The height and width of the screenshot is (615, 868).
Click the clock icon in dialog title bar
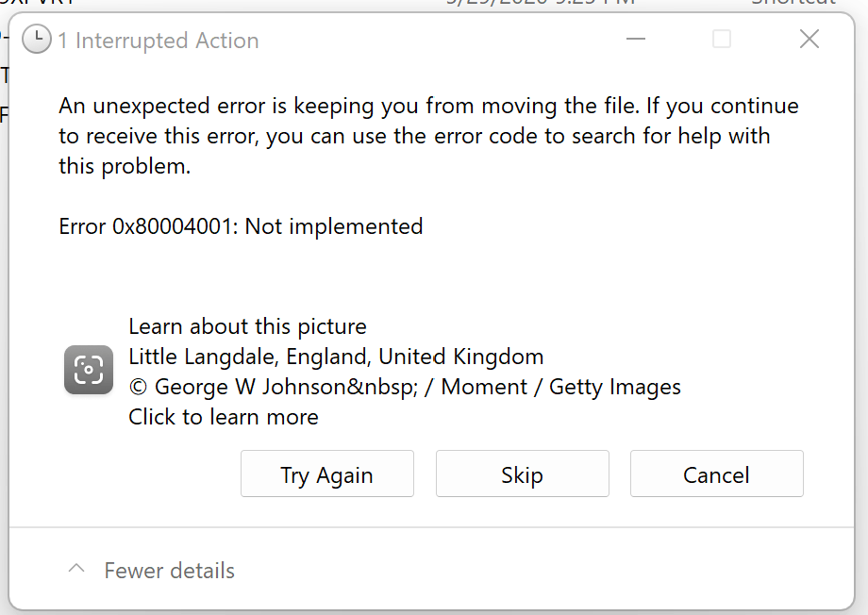[37, 40]
